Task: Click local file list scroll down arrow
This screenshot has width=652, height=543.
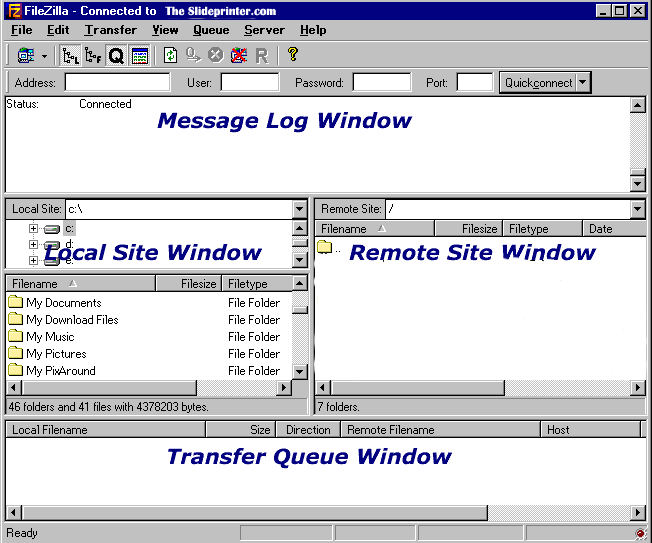Action: [x=299, y=371]
